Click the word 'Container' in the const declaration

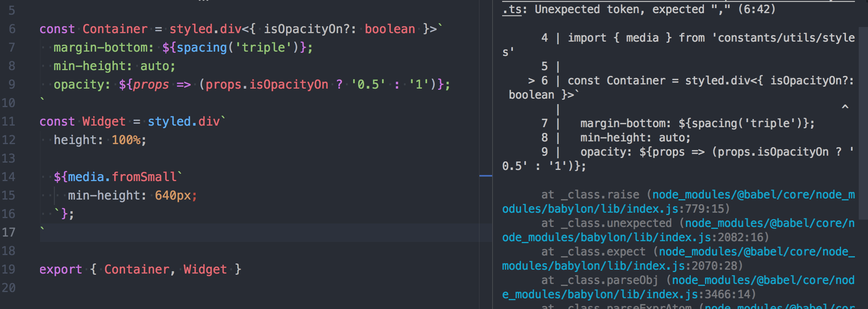click(x=115, y=29)
